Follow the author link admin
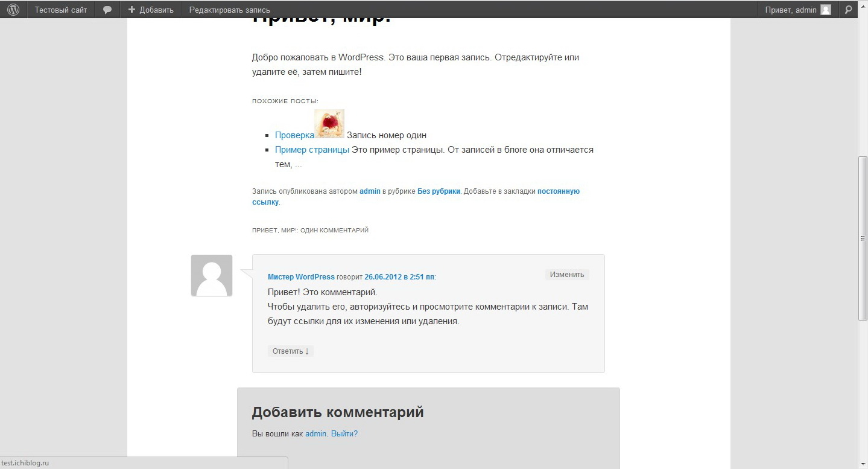Screen dimensions: 868x469 (x=370, y=191)
